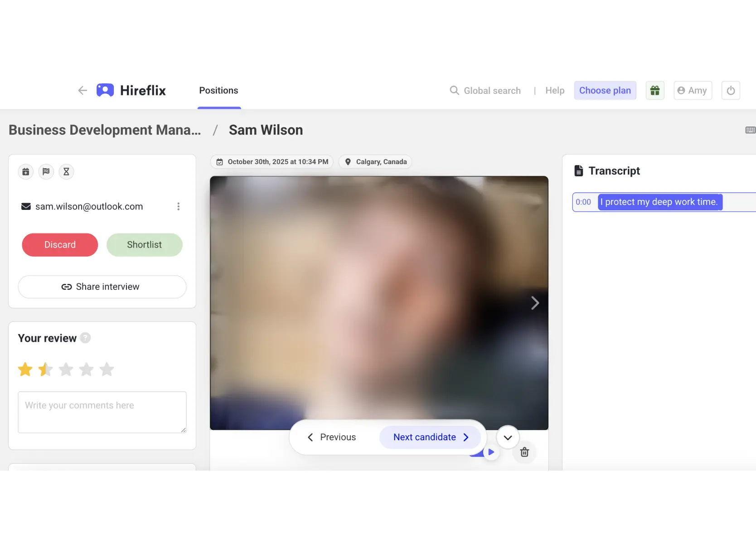Expand the chevron-down circle near video controls

[507, 437]
